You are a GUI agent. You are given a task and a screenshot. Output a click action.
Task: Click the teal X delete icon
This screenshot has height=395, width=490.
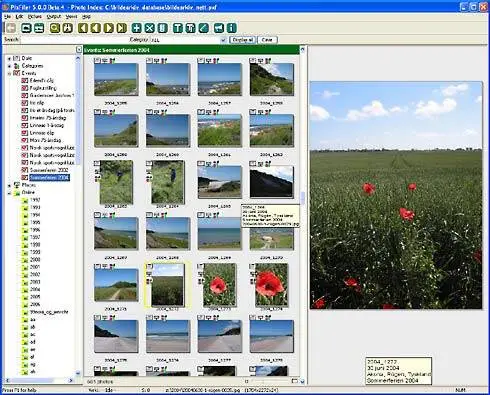click(x=150, y=28)
